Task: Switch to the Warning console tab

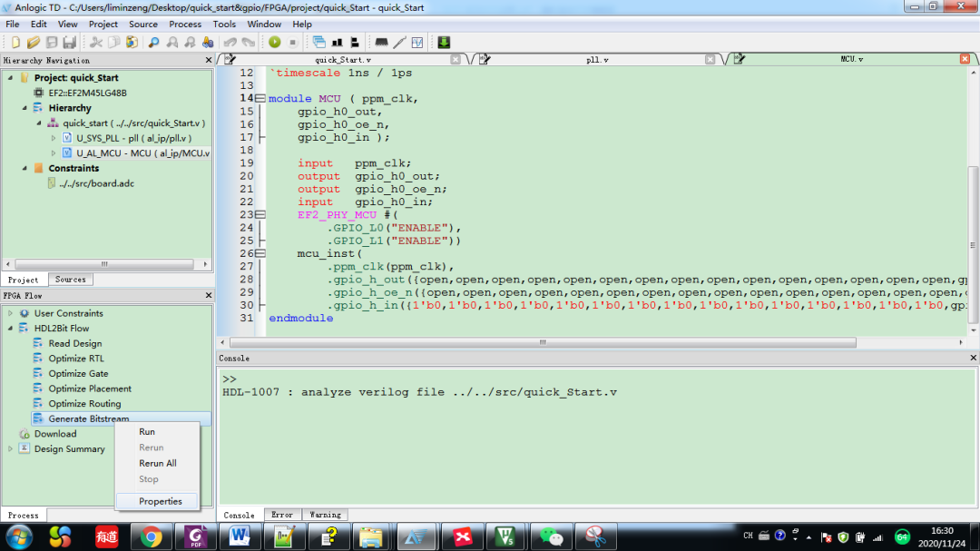Action: click(325, 515)
